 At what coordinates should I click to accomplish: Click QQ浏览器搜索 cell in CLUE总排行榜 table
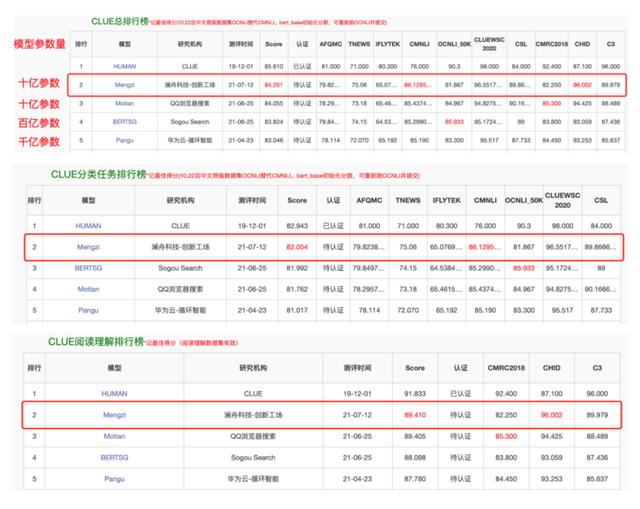[x=190, y=103]
